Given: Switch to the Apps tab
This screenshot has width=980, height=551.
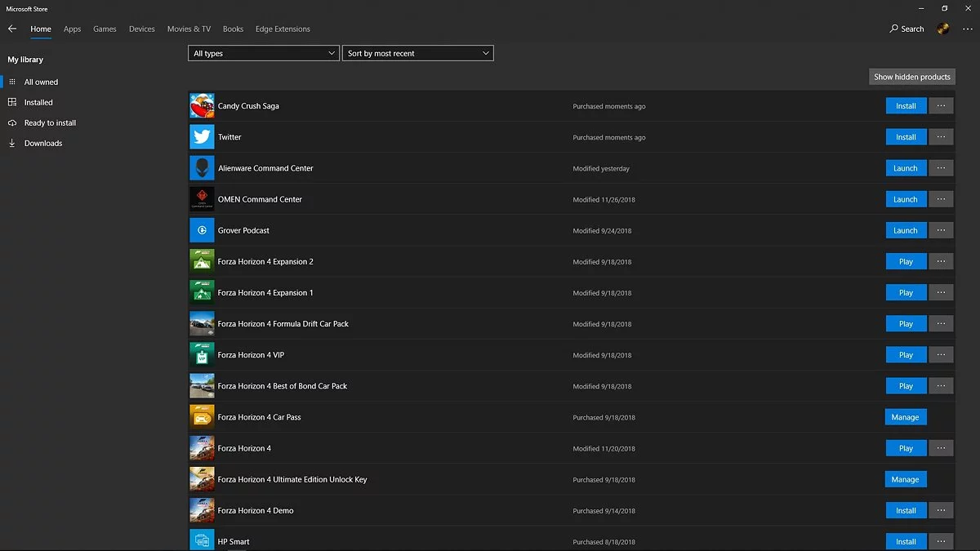Looking at the screenshot, I should (73, 29).
